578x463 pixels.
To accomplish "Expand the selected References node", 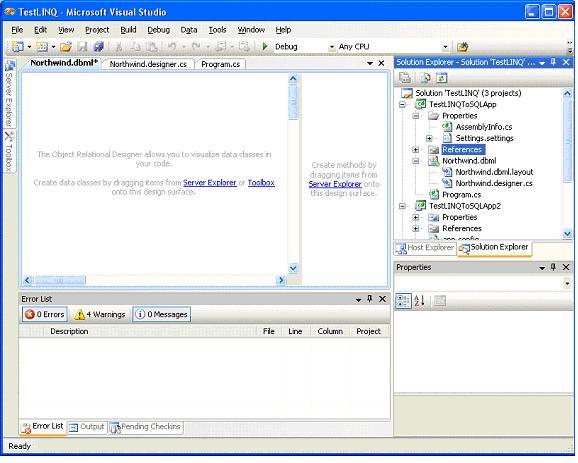I will tap(416, 150).
